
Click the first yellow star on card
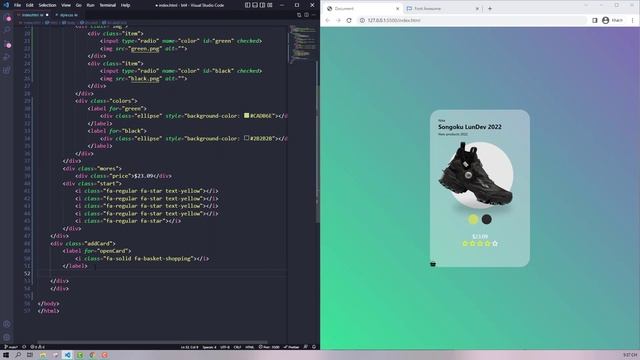(x=465, y=243)
